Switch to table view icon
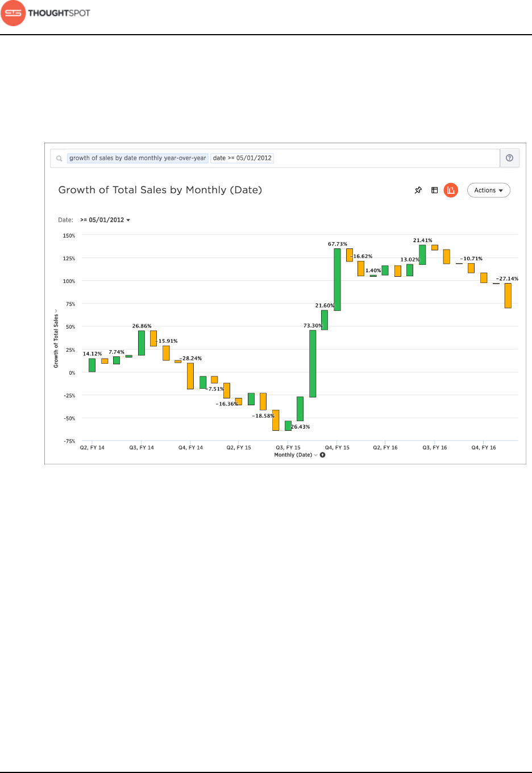532x773 pixels. tap(435, 190)
